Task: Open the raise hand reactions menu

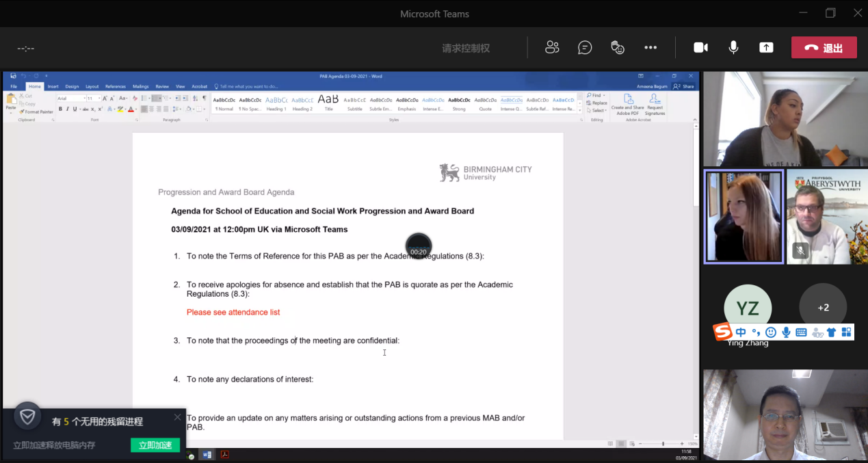Action: click(618, 47)
